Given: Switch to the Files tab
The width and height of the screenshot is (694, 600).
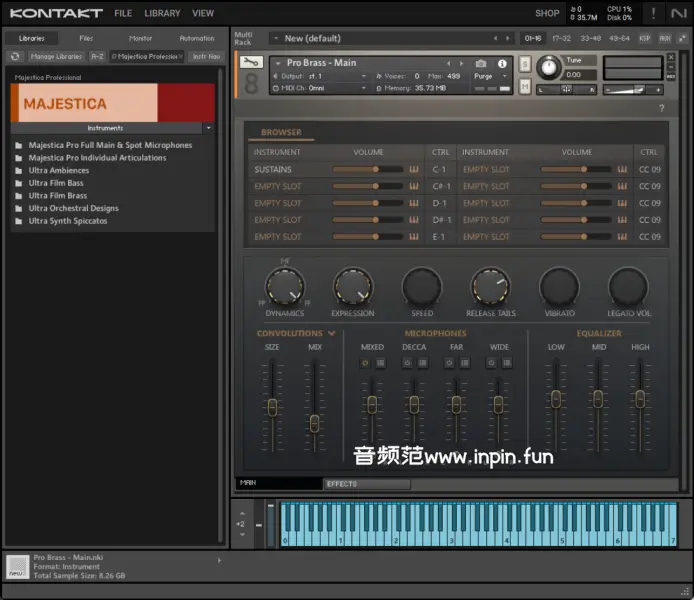Looking at the screenshot, I should (x=86, y=38).
